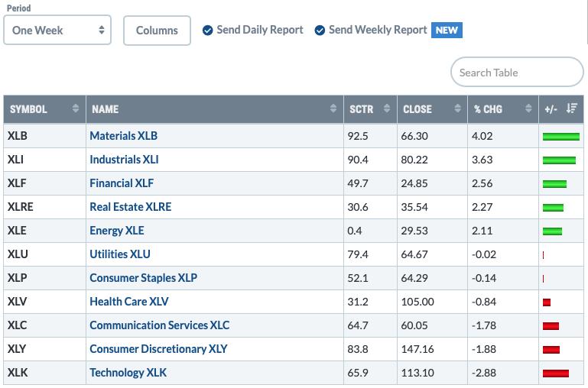Click the SCTR value 79.4
The width and height of the screenshot is (588, 388).
point(358,254)
